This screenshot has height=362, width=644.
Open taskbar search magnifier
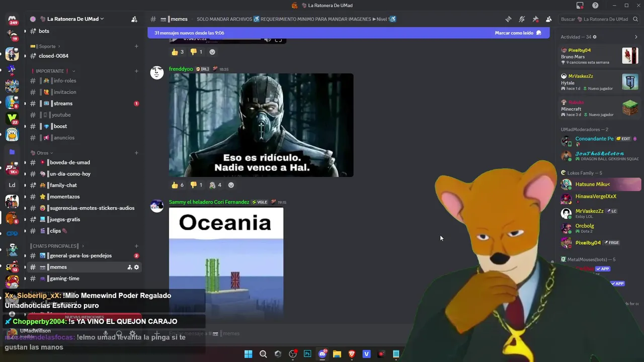pyautogui.click(x=263, y=354)
